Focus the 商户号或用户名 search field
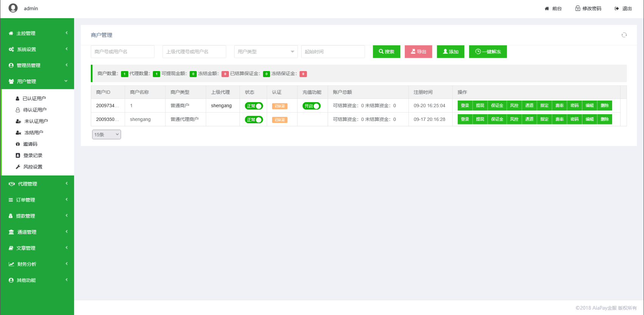 tap(122, 52)
